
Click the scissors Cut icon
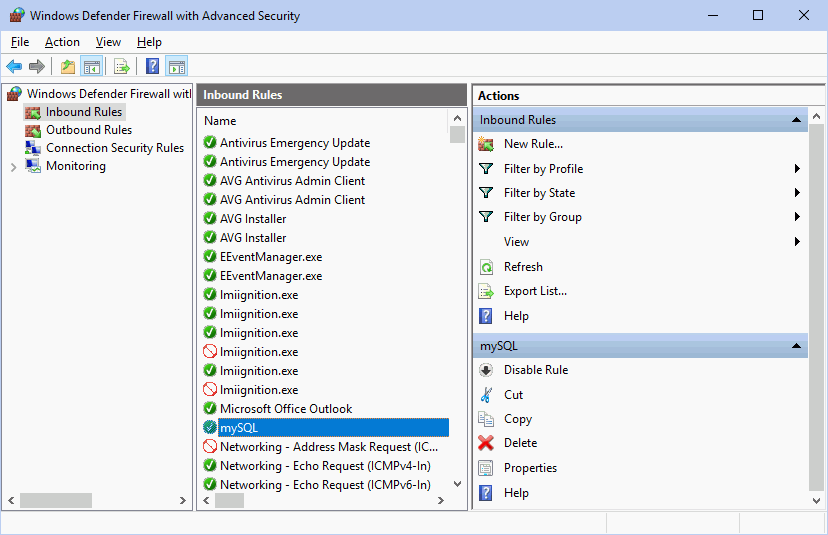pyautogui.click(x=486, y=395)
